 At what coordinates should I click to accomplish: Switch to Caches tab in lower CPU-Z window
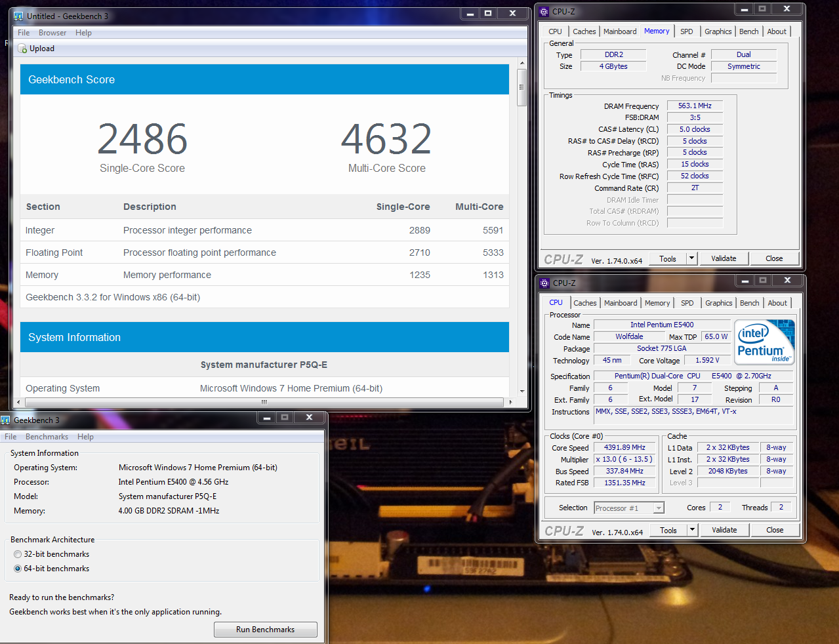(584, 303)
